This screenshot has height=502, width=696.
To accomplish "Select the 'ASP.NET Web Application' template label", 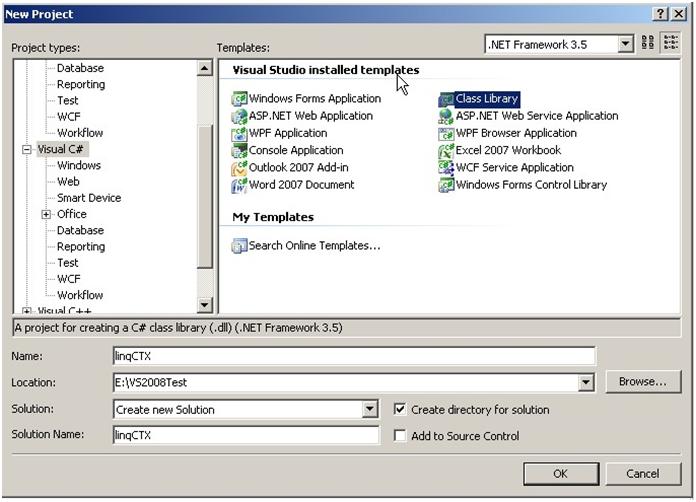I will (x=311, y=116).
